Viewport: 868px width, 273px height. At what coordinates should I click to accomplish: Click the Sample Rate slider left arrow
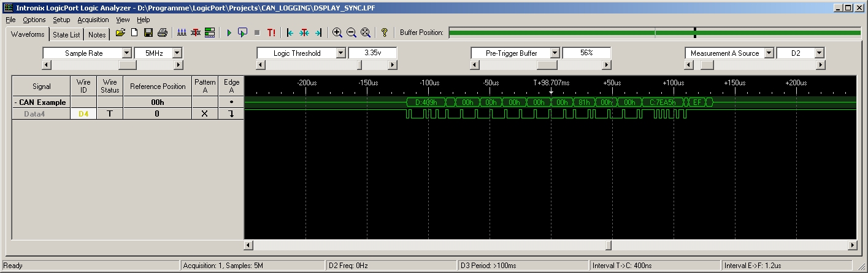[47, 65]
